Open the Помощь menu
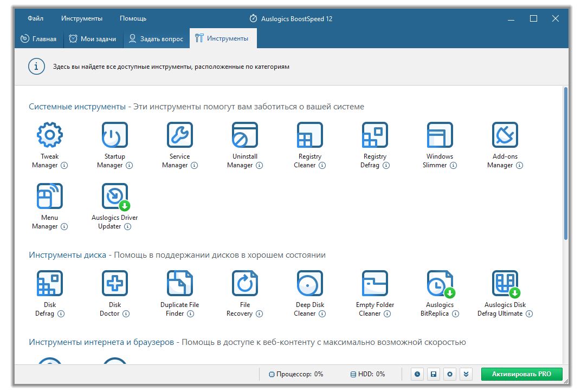The width and height of the screenshot is (581, 392). click(133, 18)
